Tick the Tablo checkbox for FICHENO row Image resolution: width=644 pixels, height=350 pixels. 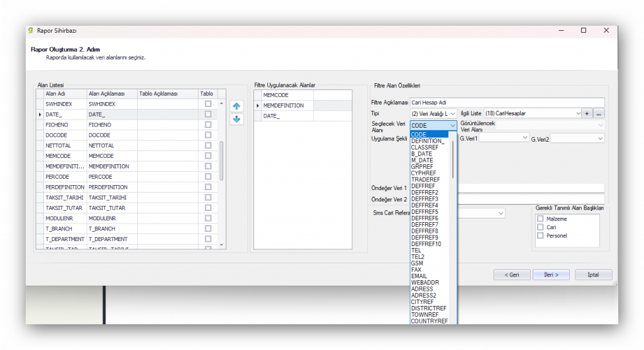(208, 125)
